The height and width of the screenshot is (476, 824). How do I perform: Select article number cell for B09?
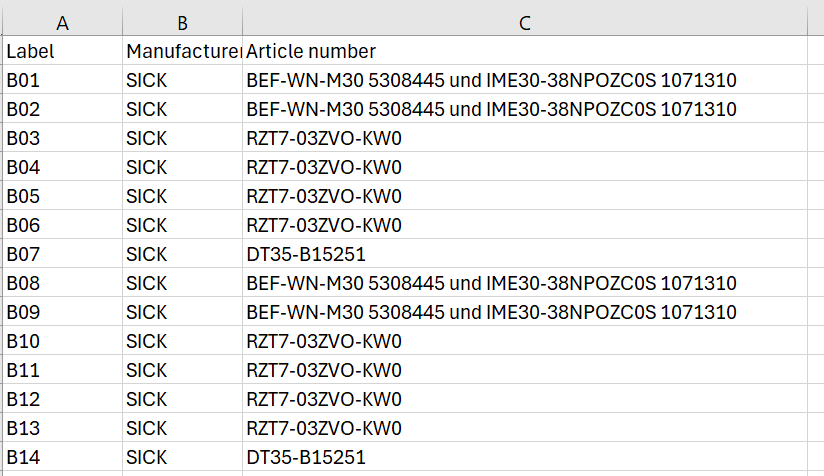524,312
